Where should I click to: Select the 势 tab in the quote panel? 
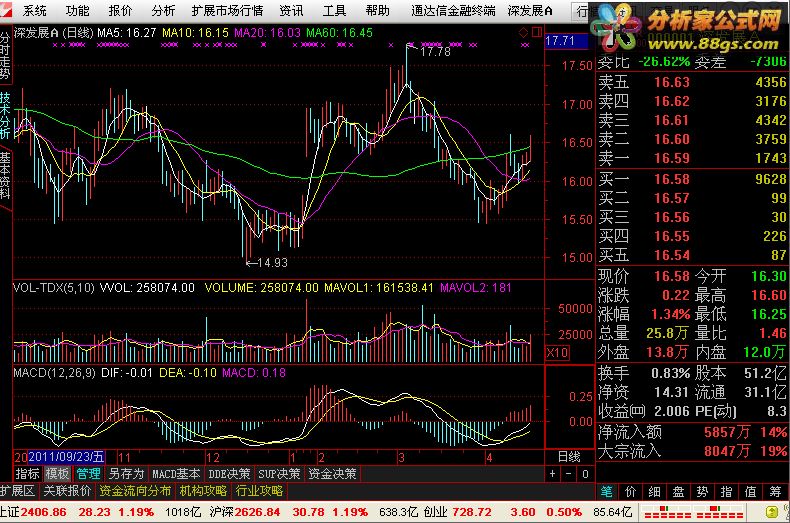(x=702, y=492)
